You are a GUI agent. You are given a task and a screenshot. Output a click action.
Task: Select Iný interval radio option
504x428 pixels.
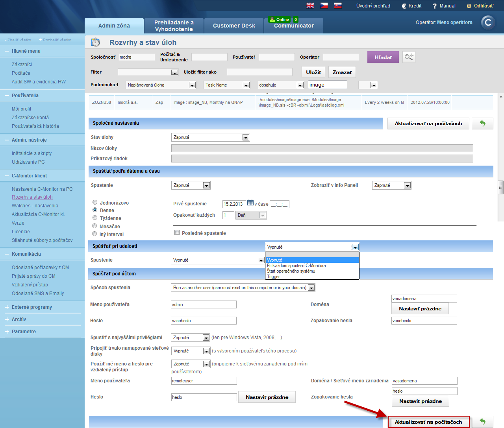point(94,234)
